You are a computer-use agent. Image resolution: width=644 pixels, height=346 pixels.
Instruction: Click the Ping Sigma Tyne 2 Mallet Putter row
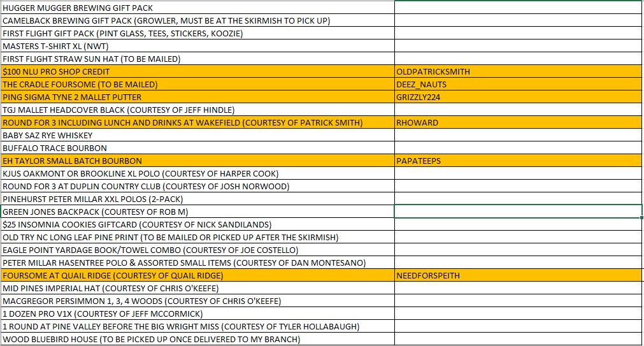coord(197,97)
